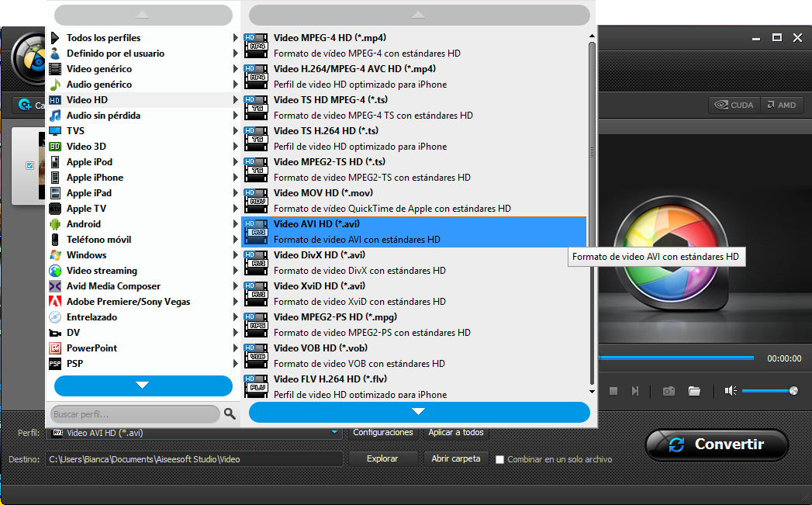Choose Audio sin pérdida category

[103, 116]
